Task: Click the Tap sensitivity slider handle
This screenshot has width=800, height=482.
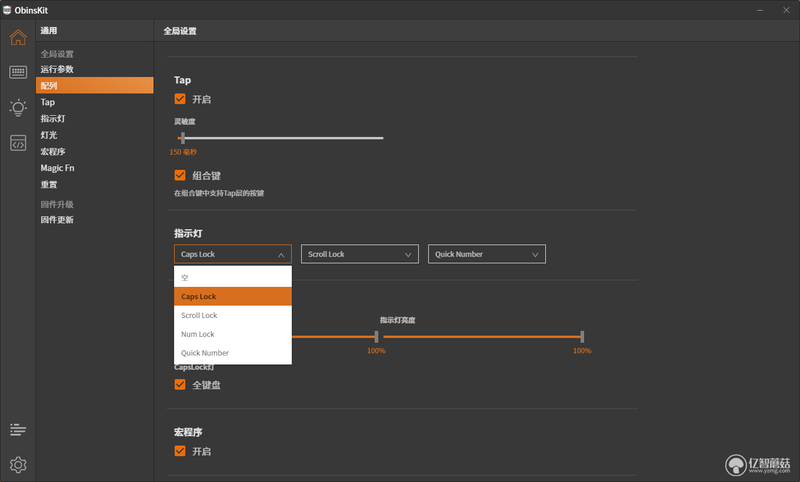Action: click(x=183, y=138)
